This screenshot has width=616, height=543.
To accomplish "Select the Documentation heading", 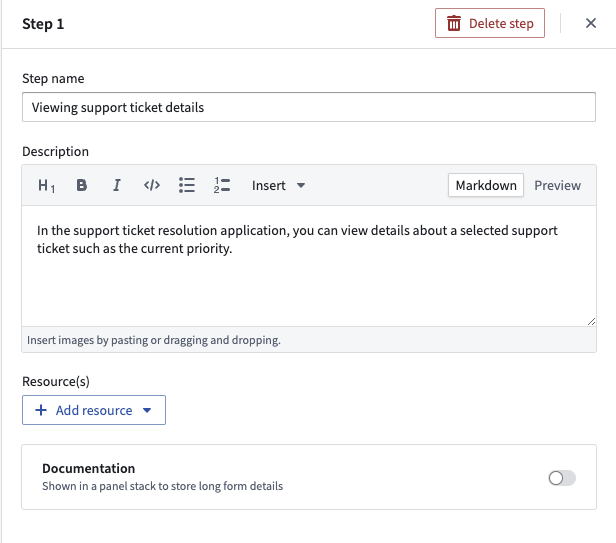I will (x=88, y=468).
